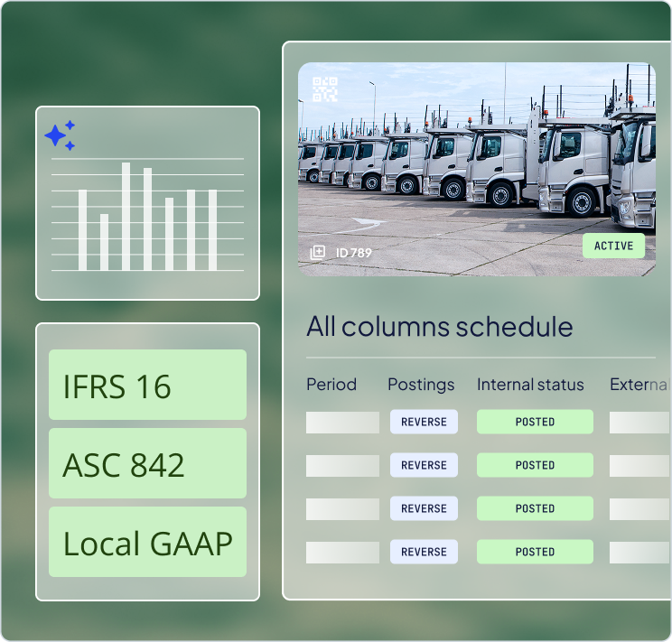Viewport: 672px width, 642px height.
Task: Click the tallest bar in the chart
Action: point(126,217)
